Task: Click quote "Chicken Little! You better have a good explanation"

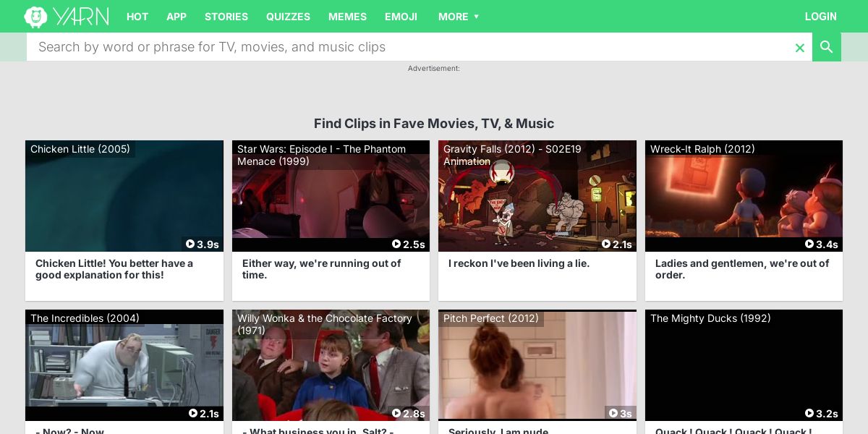Action: [114, 269]
